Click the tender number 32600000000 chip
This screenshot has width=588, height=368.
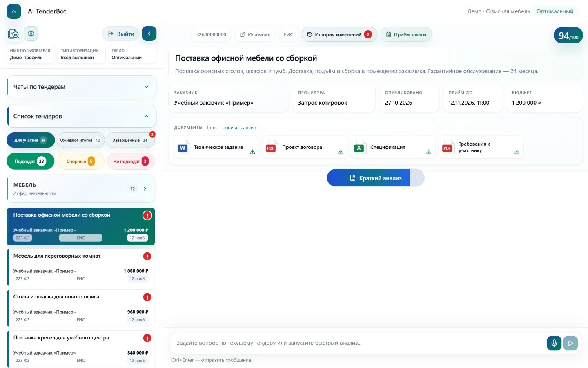click(211, 35)
